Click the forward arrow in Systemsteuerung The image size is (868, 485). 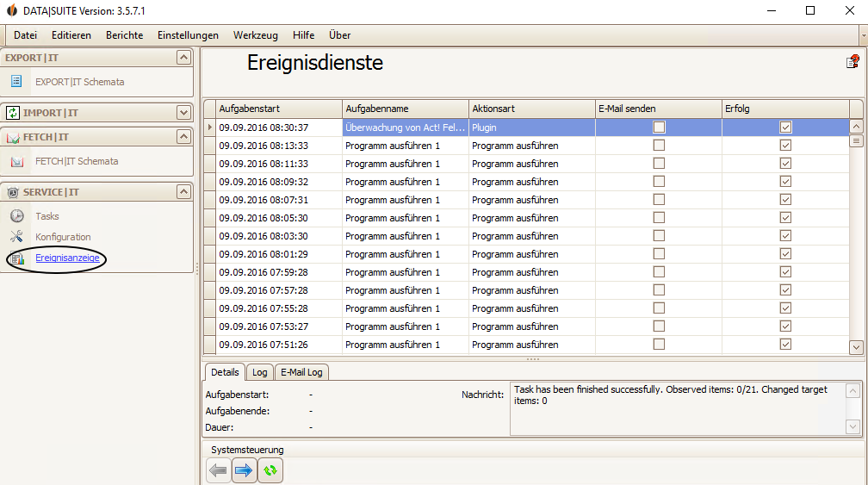pos(245,470)
